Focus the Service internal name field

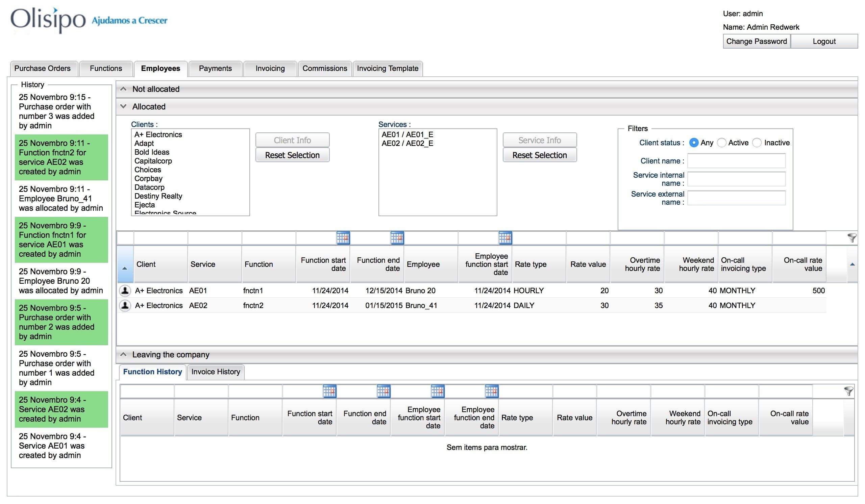736,179
